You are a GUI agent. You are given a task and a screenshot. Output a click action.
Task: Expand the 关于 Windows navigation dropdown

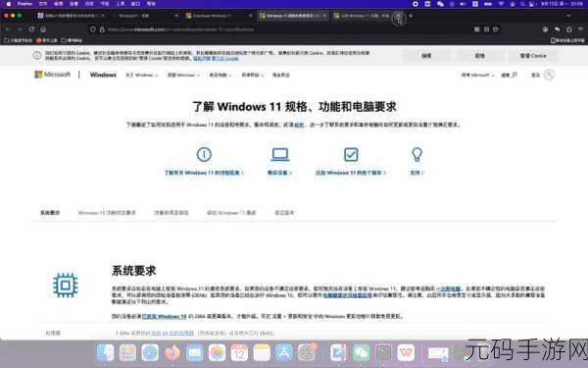point(142,76)
